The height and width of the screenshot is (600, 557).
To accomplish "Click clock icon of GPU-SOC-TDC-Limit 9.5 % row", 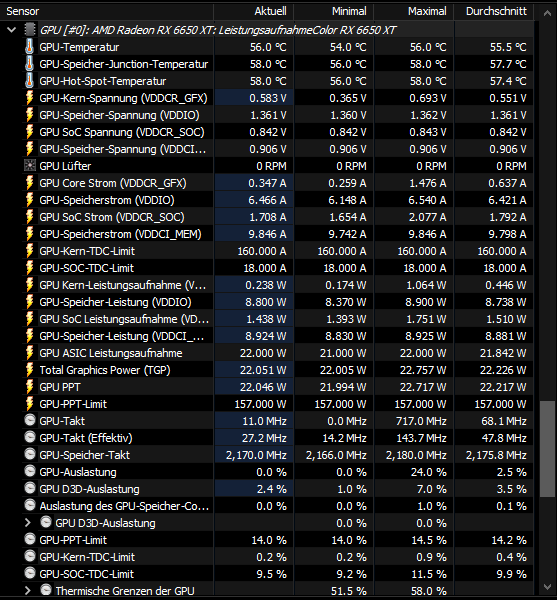I will (x=30, y=573).
